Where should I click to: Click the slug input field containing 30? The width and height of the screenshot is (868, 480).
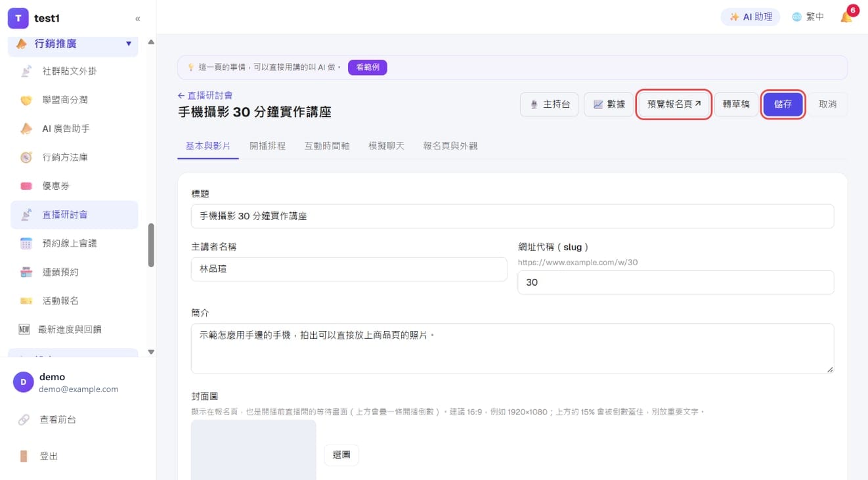pos(676,282)
